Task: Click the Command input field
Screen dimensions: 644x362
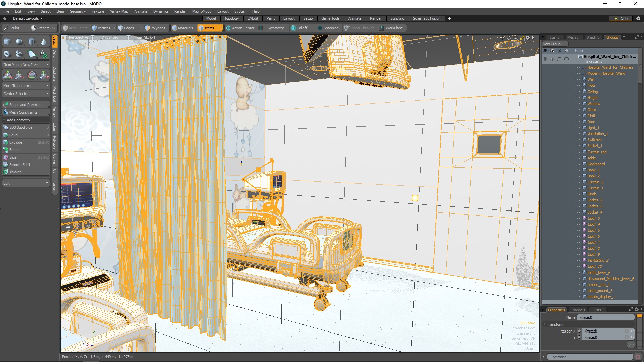Action: point(590,357)
